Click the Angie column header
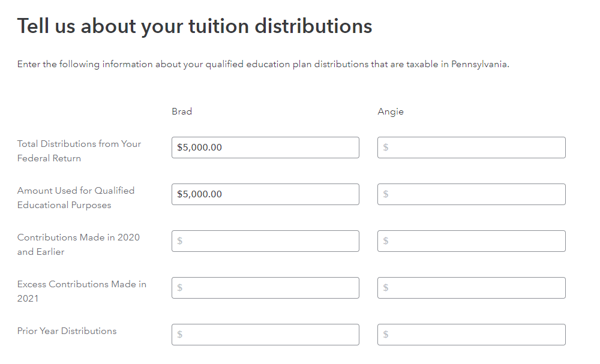 tap(391, 112)
